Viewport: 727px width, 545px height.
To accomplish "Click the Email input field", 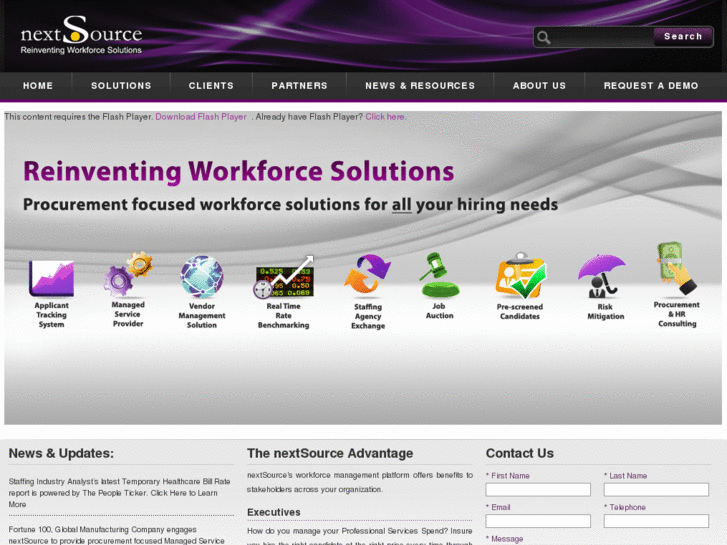I will 538,521.
